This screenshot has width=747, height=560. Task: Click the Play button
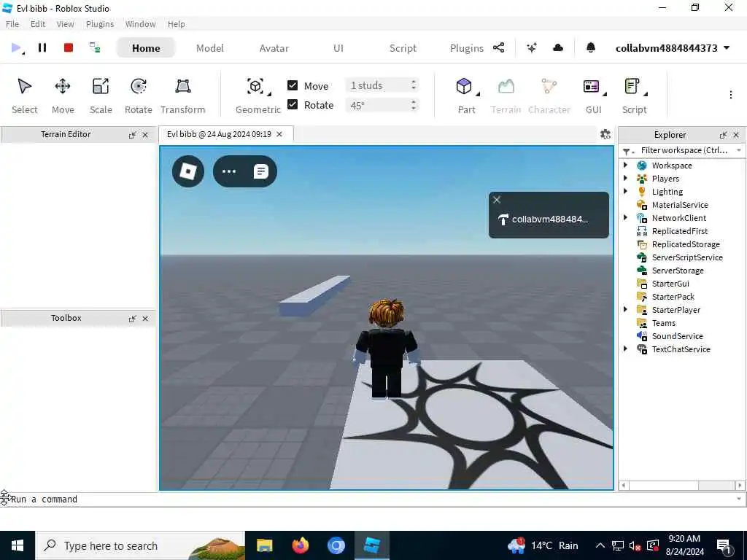[x=16, y=47]
